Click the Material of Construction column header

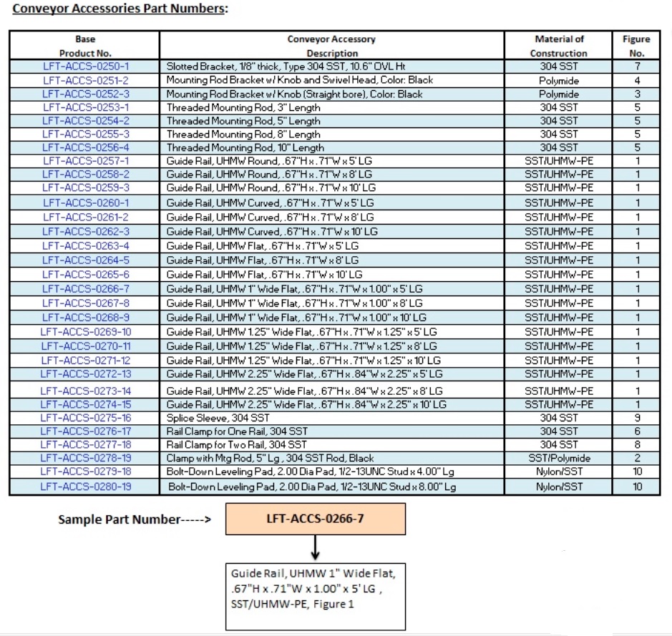click(558, 46)
